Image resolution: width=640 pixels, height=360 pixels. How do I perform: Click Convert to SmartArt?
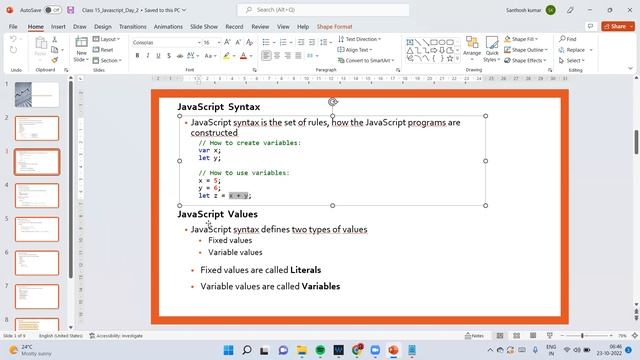click(x=366, y=60)
